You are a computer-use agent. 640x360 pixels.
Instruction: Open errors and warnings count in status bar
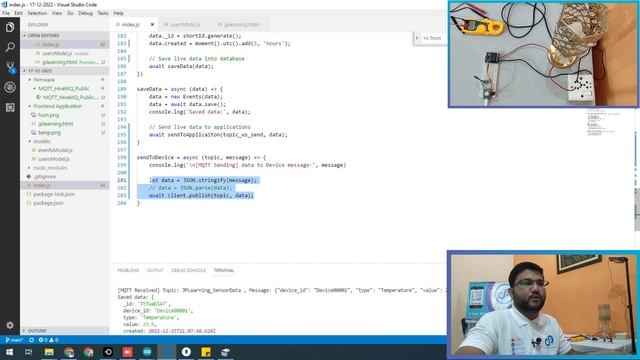48,340
